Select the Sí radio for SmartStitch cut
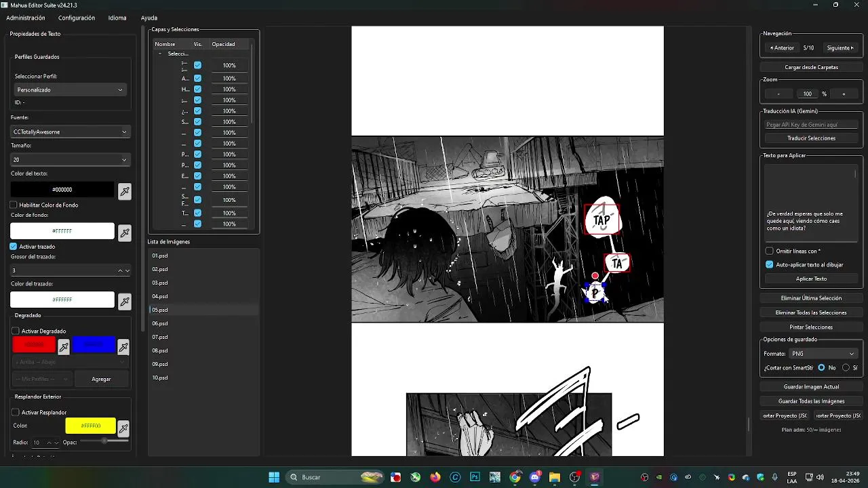Screen dimensions: 868x488 846,367
